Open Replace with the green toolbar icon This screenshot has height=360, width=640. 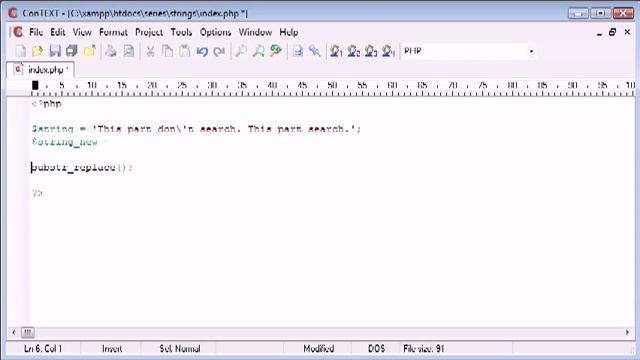[x=276, y=51]
